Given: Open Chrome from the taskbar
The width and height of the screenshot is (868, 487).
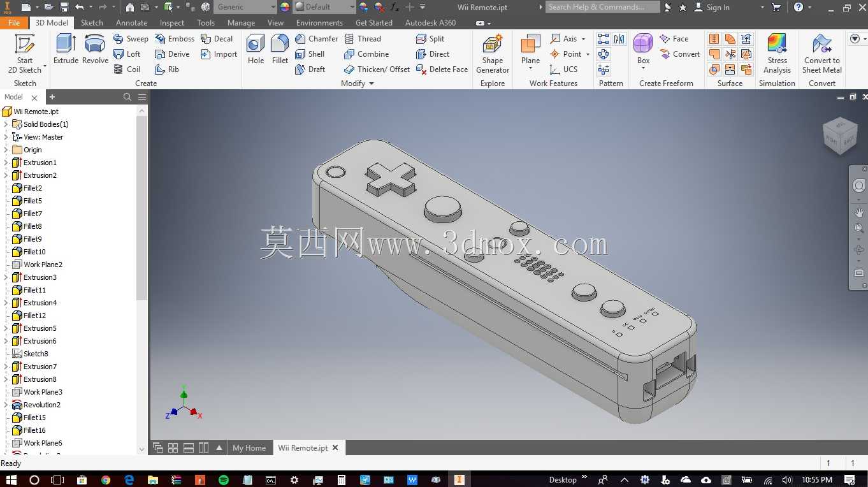Looking at the screenshot, I should (x=106, y=479).
